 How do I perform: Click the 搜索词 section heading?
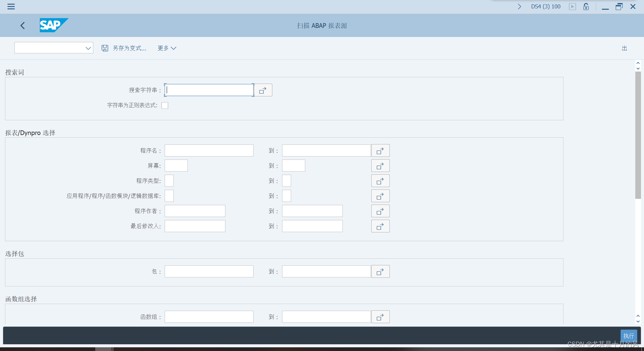click(x=14, y=72)
